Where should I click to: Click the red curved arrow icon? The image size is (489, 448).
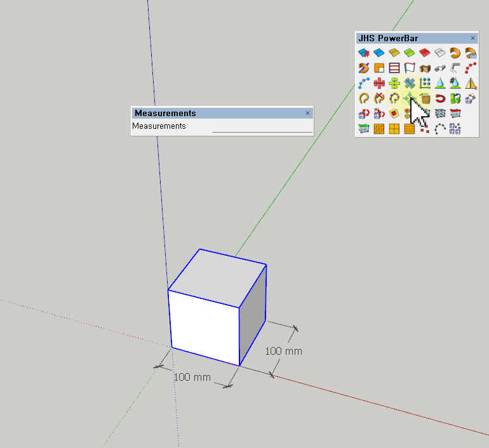pos(440,98)
